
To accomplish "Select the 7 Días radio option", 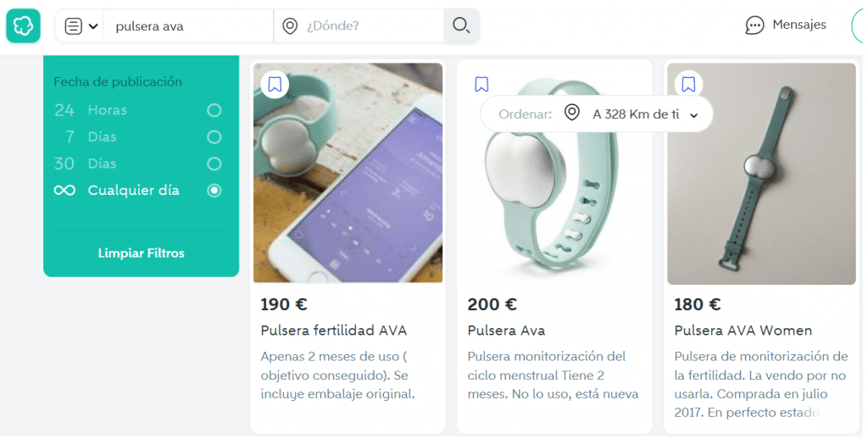I will pyautogui.click(x=214, y=136).
